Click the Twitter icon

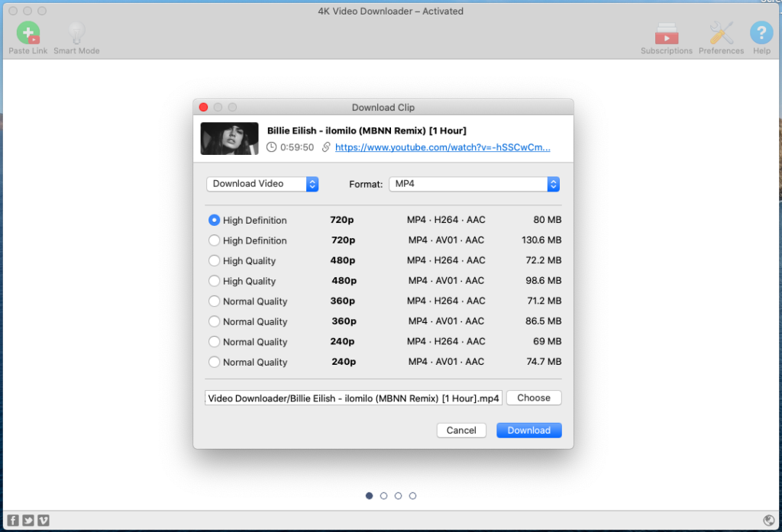point(27,520)
